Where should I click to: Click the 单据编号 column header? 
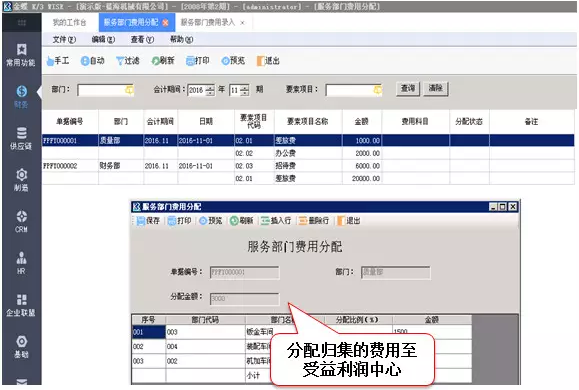click(70, 122)
